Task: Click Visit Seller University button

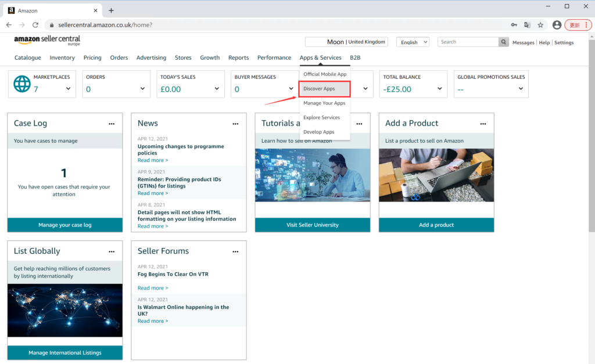Action: coord(313,225)
